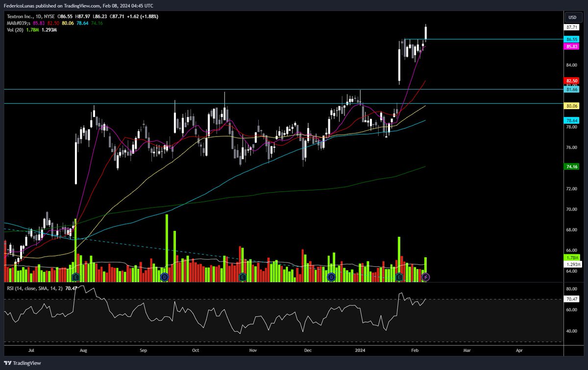Click the 87.71 last price axis label
This screenshot has height=370, width=588.
tap(572, 28)
